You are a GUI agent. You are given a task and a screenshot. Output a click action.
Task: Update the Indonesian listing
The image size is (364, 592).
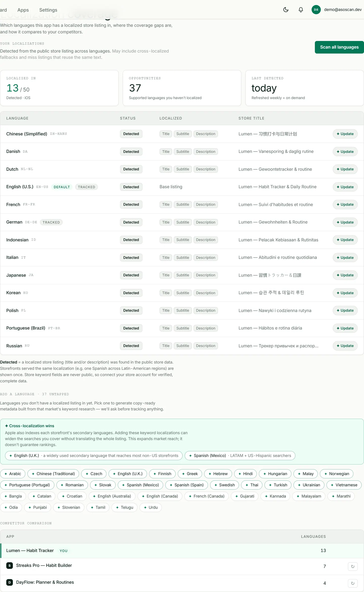tap(345, 240)
